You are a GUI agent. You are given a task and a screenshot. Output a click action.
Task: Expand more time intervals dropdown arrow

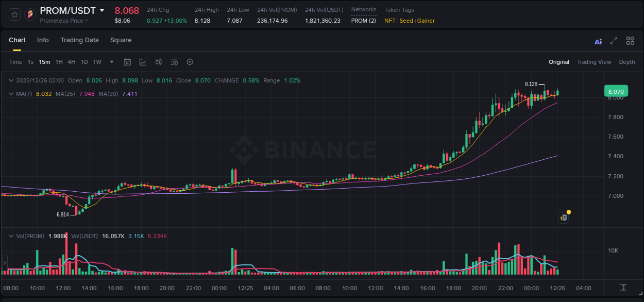pos(111,62)
